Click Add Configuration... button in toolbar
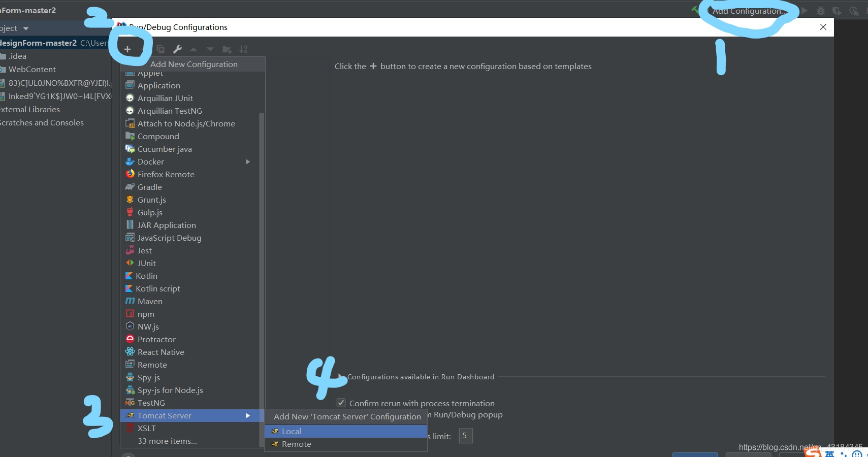 pyautogui.click(x=750, y=11)
